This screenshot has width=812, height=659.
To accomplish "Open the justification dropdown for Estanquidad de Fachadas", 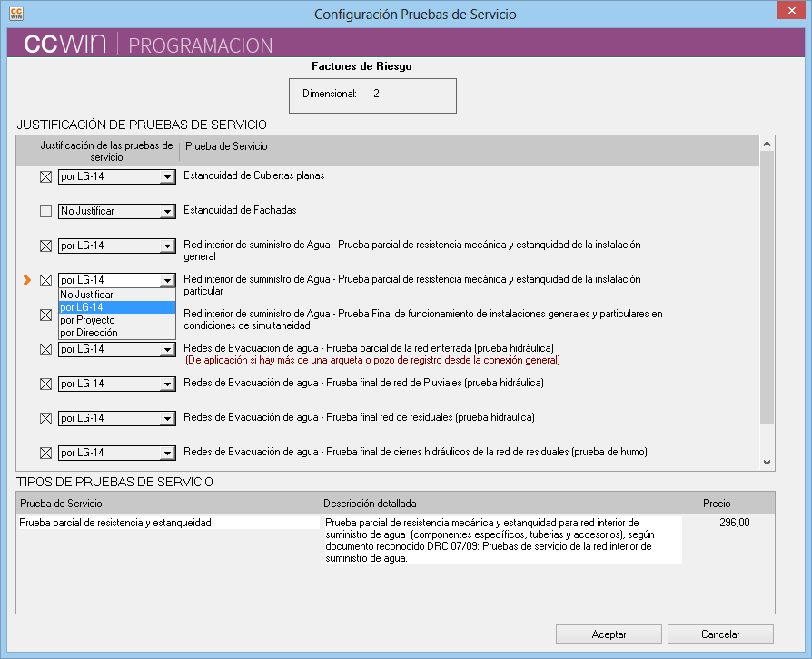I will coord(166,212).
